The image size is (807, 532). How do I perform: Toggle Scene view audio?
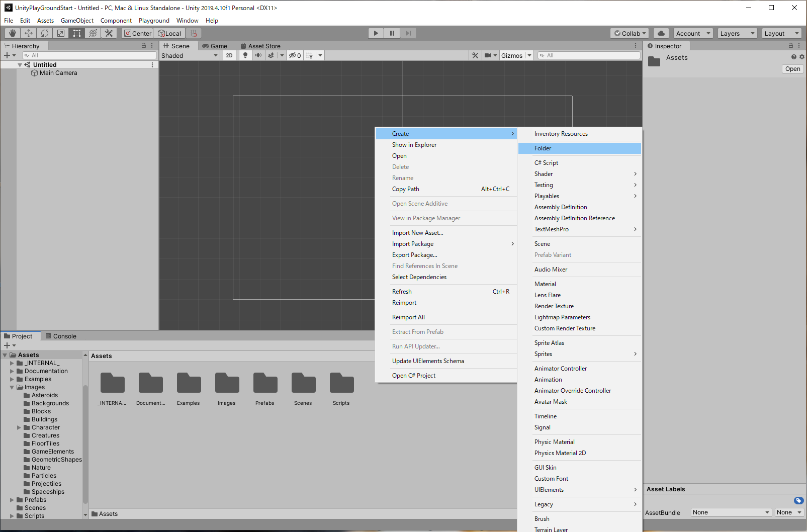pos(258,55)
